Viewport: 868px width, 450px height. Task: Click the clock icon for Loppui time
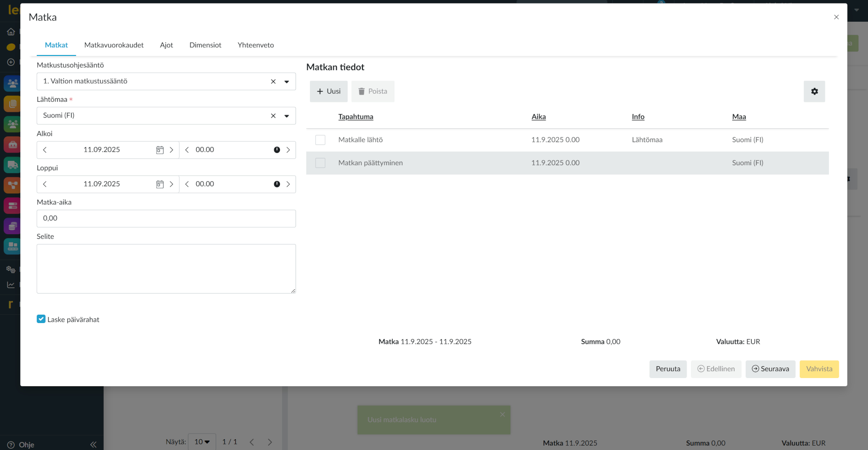[x=277, y=184]
